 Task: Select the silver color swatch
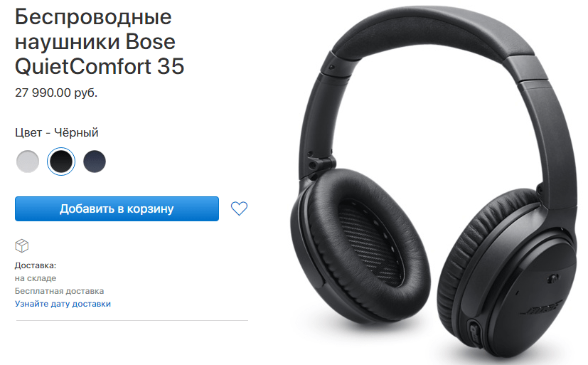point(28,162)
